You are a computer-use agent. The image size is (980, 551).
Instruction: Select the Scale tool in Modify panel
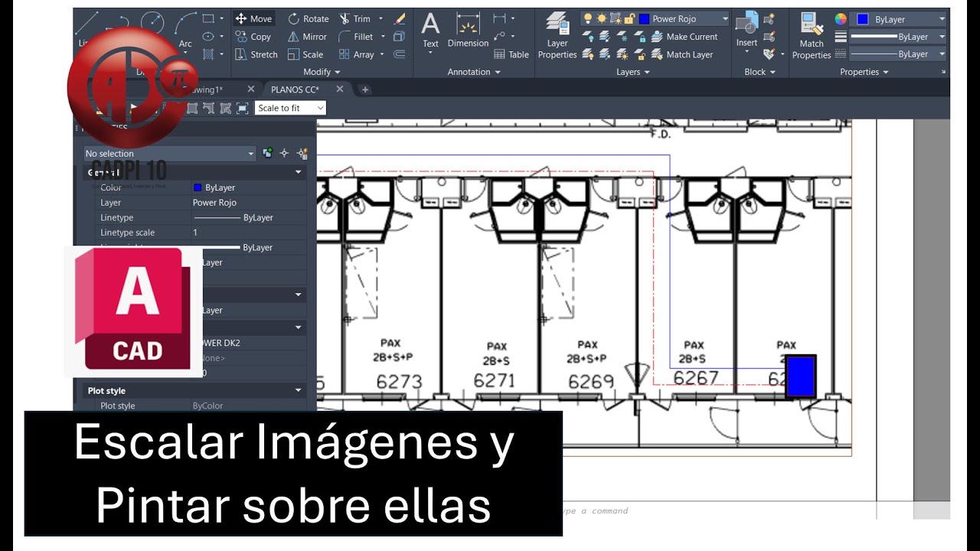point(305,54)
